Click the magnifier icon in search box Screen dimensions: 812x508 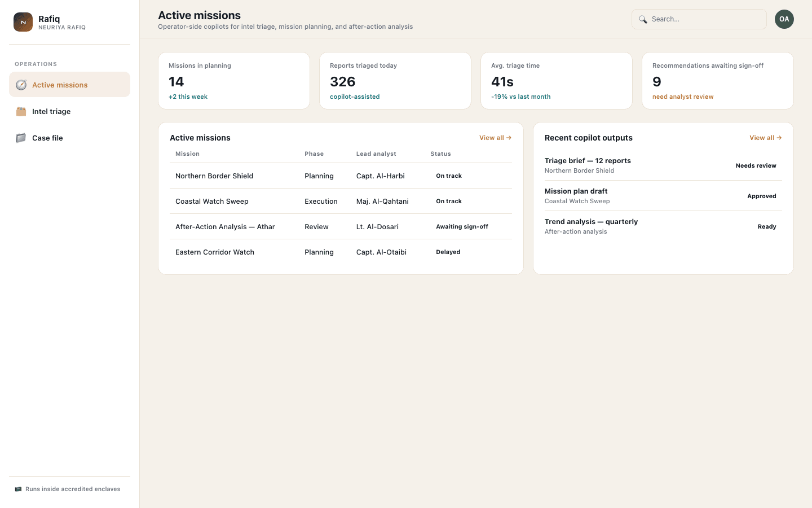pyautogui.click(x=643, y=19)
